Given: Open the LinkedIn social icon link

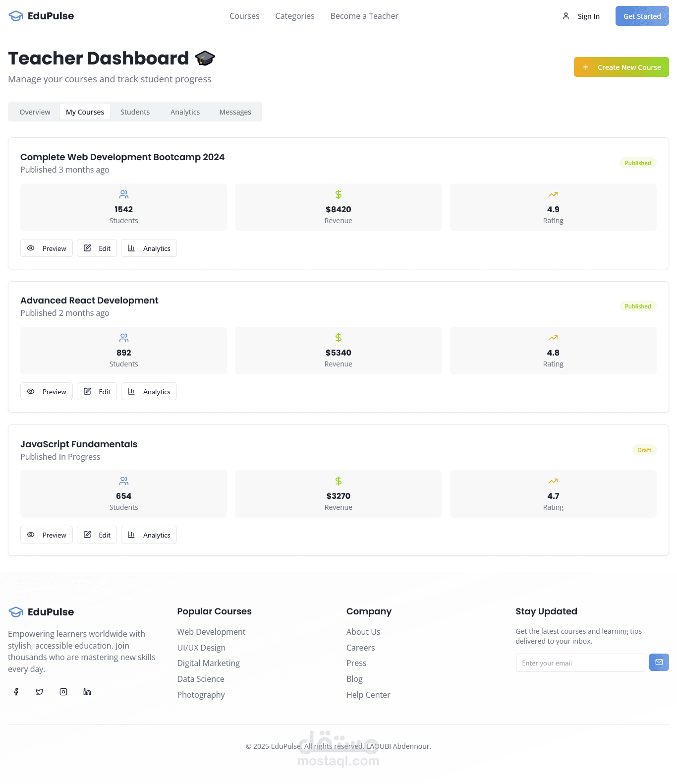Looking at the screenshot, I should (87, 692).
